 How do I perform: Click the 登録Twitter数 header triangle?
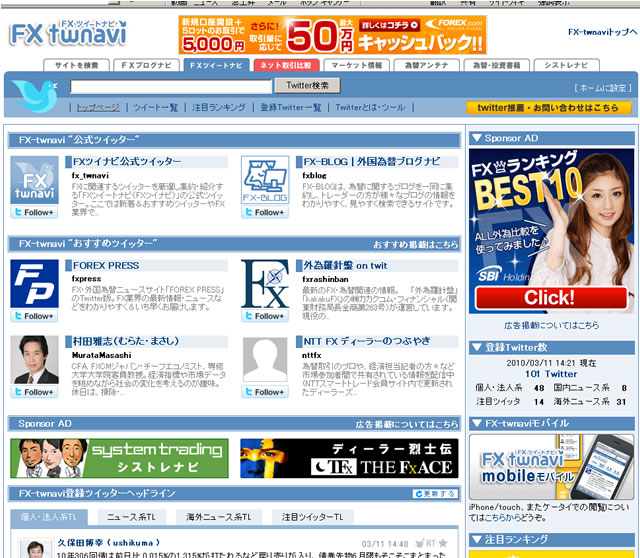click(476, 347)
